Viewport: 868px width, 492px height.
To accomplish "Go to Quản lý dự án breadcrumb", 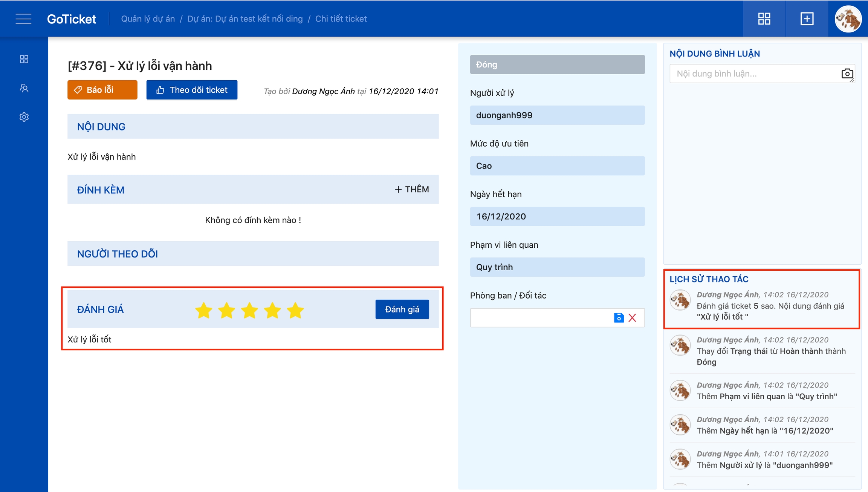I will pos(148,19).
